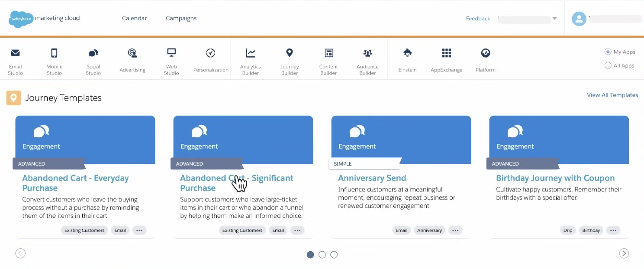Screen dimensions: 644x269
Task: Open Audience Builder app
Action: pos(367,62)
